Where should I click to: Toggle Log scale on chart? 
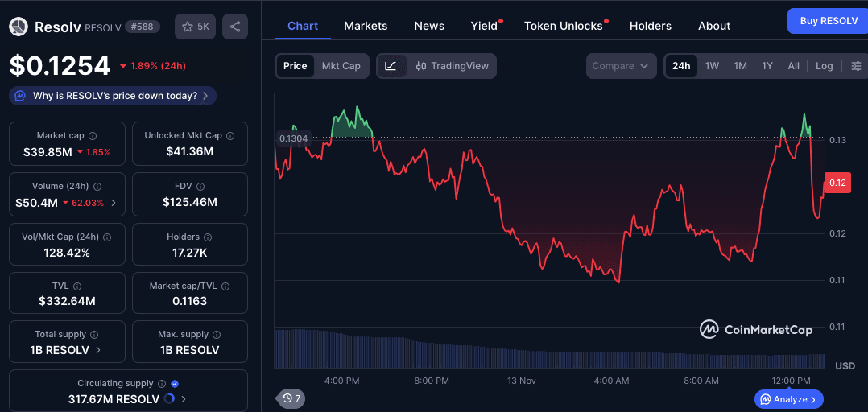click(825, 66)
